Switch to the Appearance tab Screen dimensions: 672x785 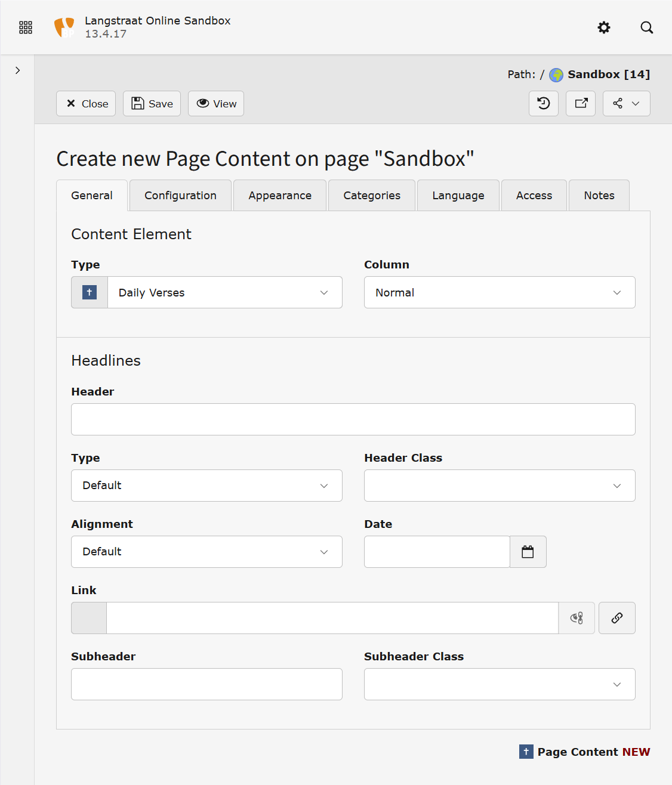(x=280, y=196)
